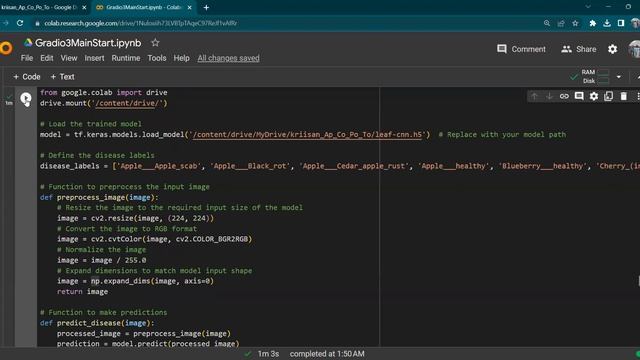Copy link to this cell

[564, 96]
